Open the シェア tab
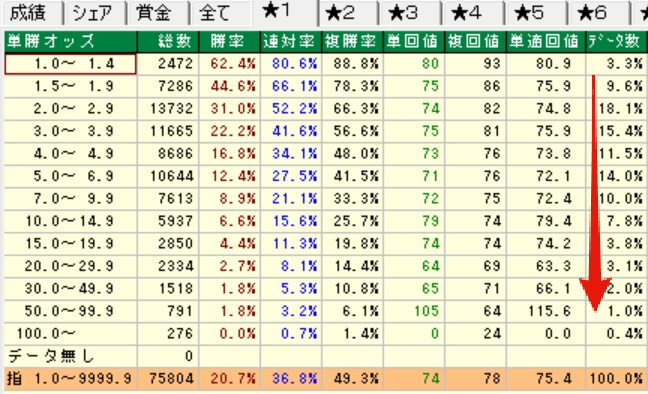Viewport: 648px width, 394px height. tap(94, 12)
